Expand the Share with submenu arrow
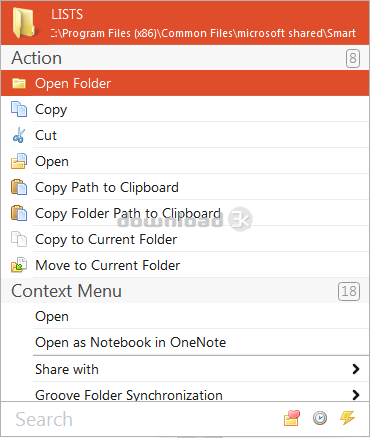Image resolution: width=371 pixels, height=438 pixels. 356,369
